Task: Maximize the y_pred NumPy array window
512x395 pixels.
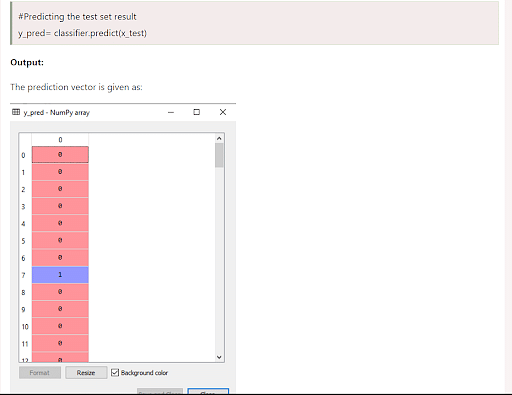Action: coord(197,112)
